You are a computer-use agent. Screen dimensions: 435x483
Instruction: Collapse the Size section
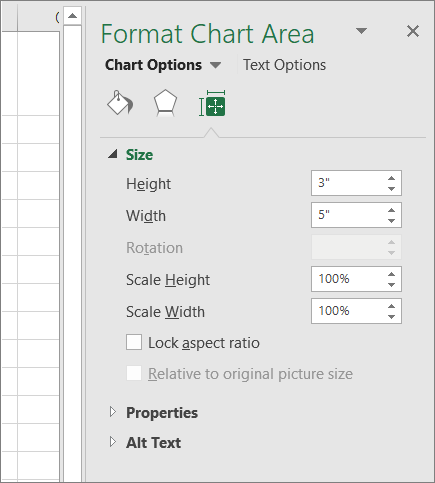click(x=113, y=154)
